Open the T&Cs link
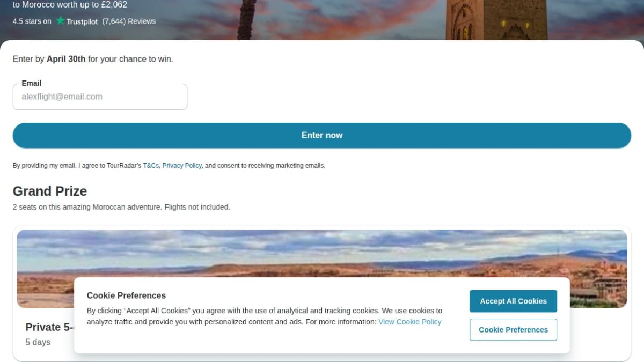 pyautogui.click(x=151, y=166)
